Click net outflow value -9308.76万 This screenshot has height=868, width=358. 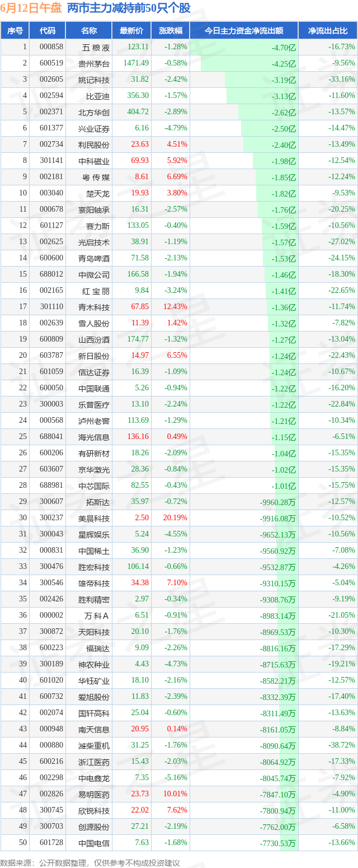point(278,599)
